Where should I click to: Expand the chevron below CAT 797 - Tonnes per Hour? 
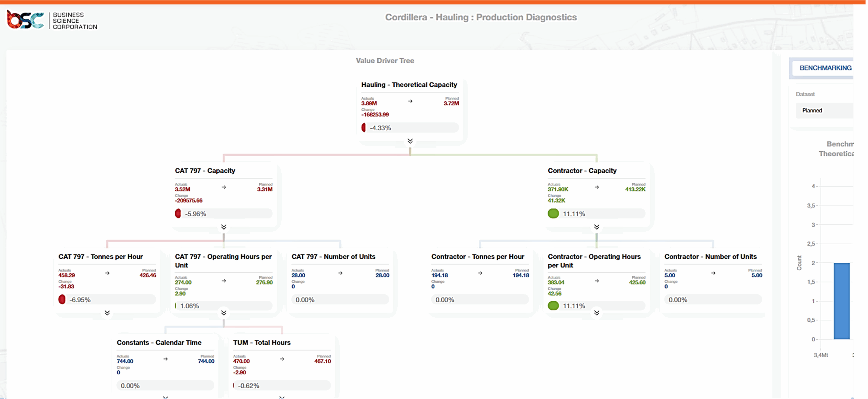(107, 313)
